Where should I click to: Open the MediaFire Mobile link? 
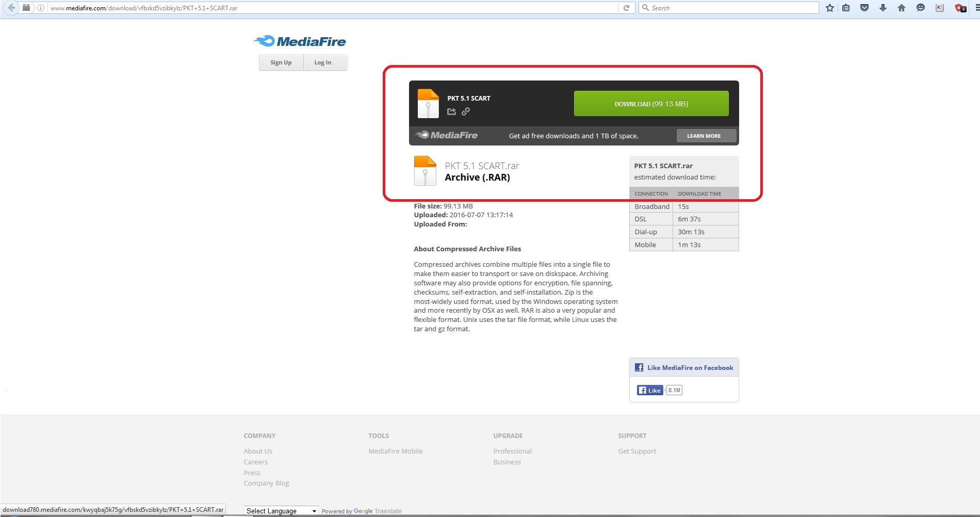pos(396,451)
